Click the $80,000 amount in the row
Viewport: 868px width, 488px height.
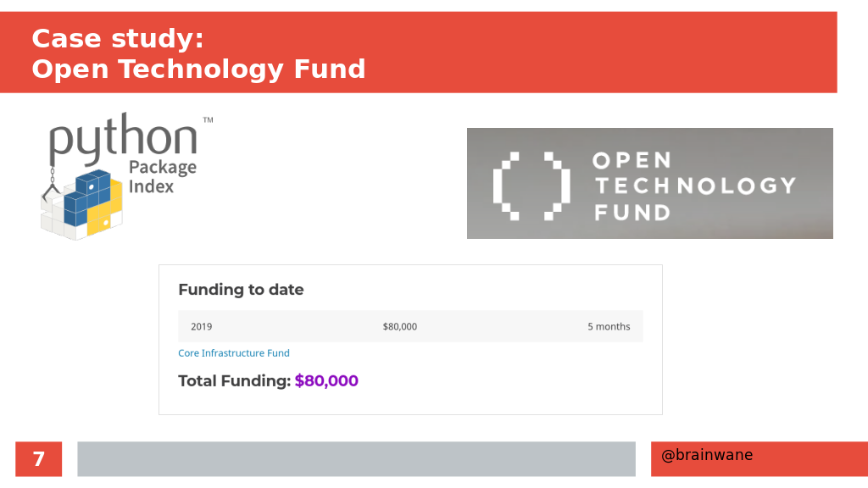pyautogui.click(x=400, y=326)
